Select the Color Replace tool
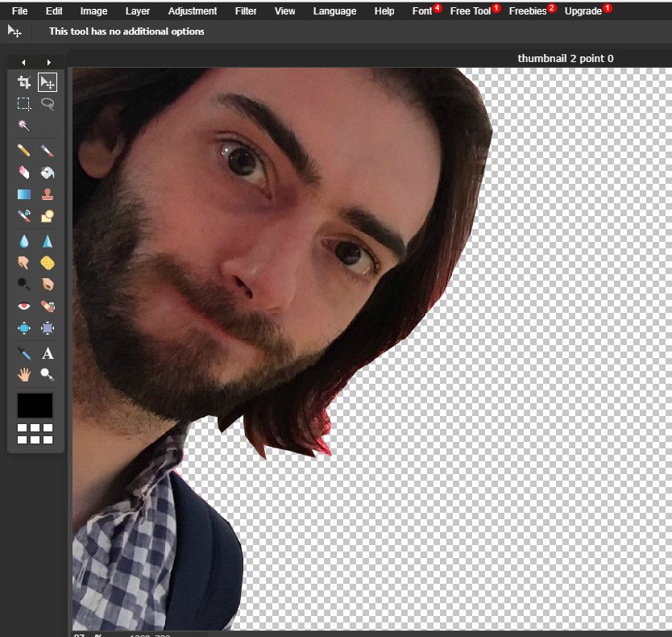The height and width of the screenshot is (637, 672). [x=24, y=216]
